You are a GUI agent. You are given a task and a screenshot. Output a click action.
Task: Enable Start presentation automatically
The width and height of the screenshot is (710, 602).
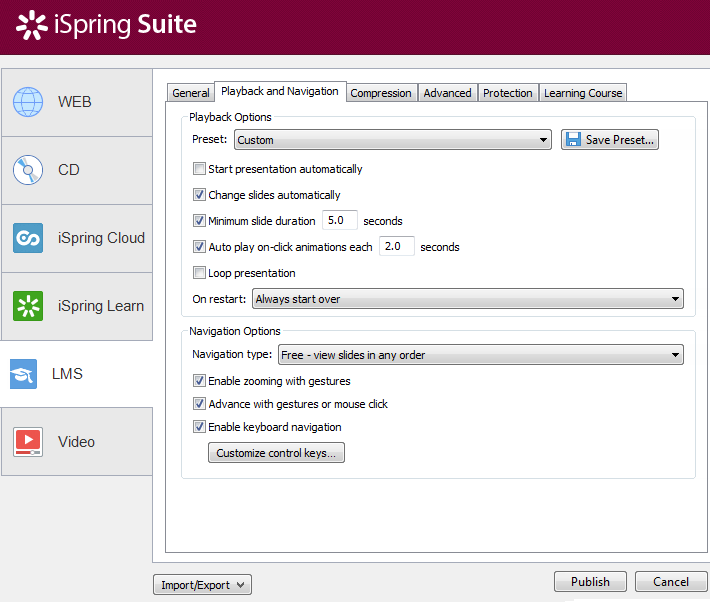(x=199, y=169)
